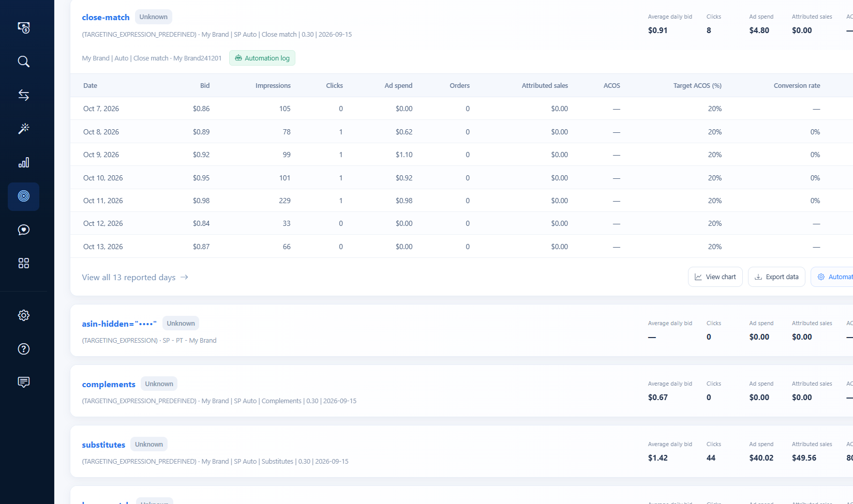
Task: Open the feedback message icon
Action: 24,382
